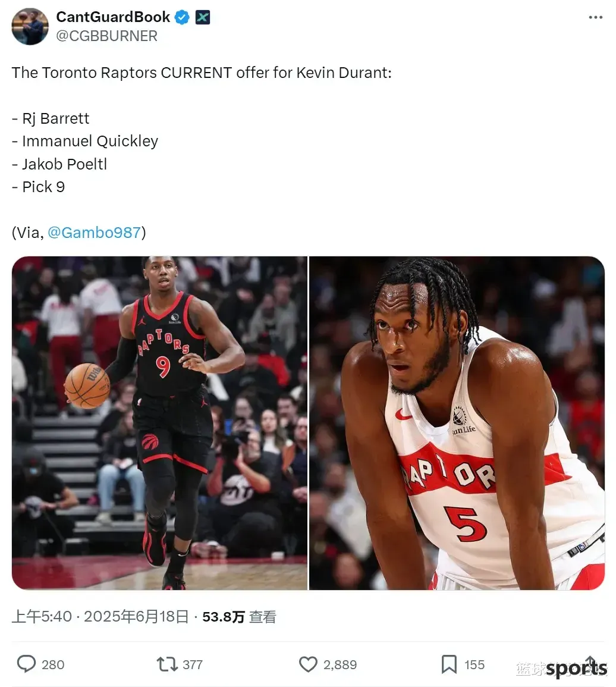This screenshot has width=616, height=687.
Task: Click the affiliate badge next to CantGuardBook
Action: click(x=202, y=17)
